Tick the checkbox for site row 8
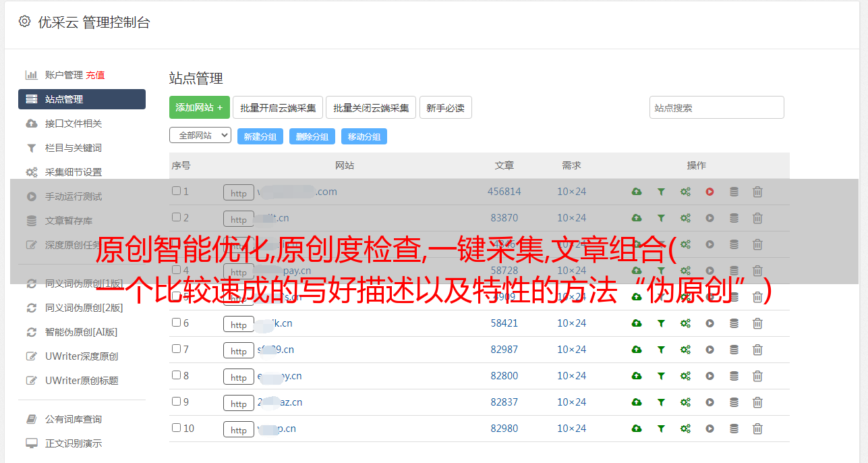Screen dimensions: 868x463 pyautogui.click(x=176, y=375)
